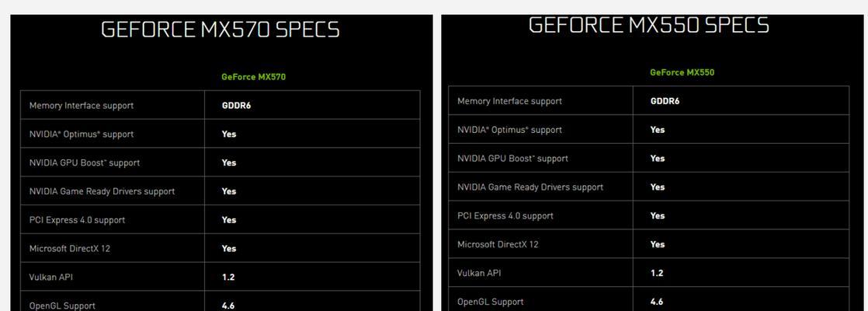Click Vulkan API label in MX550 table
Screen dimensions: 868x311
point(479,273)
